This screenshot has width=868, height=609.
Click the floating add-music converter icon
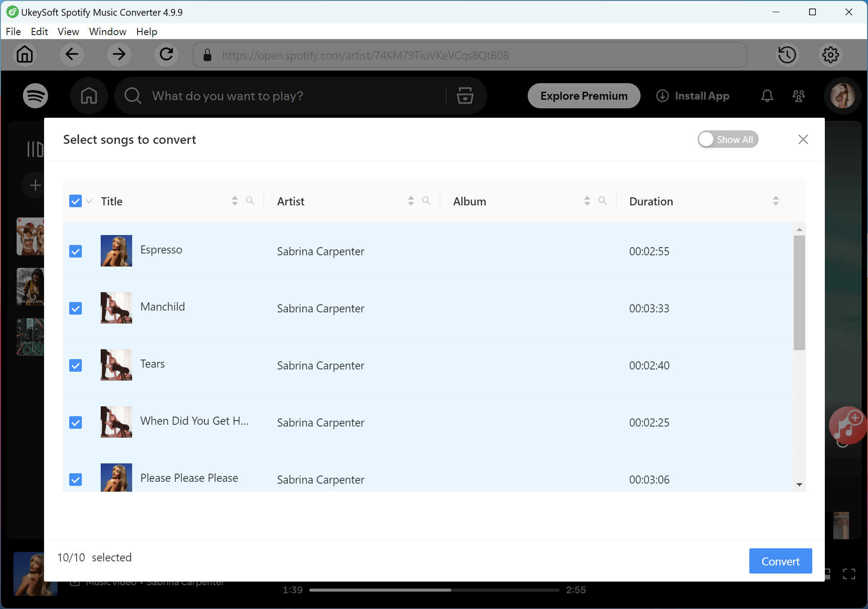pyautogui.click(x=846, y=426)
